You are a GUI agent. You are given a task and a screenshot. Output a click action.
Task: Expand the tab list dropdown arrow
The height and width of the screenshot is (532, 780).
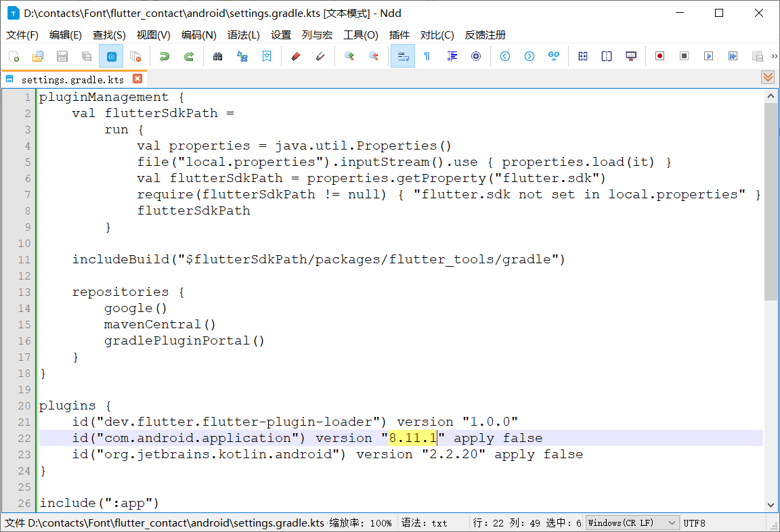coord(768,77)
